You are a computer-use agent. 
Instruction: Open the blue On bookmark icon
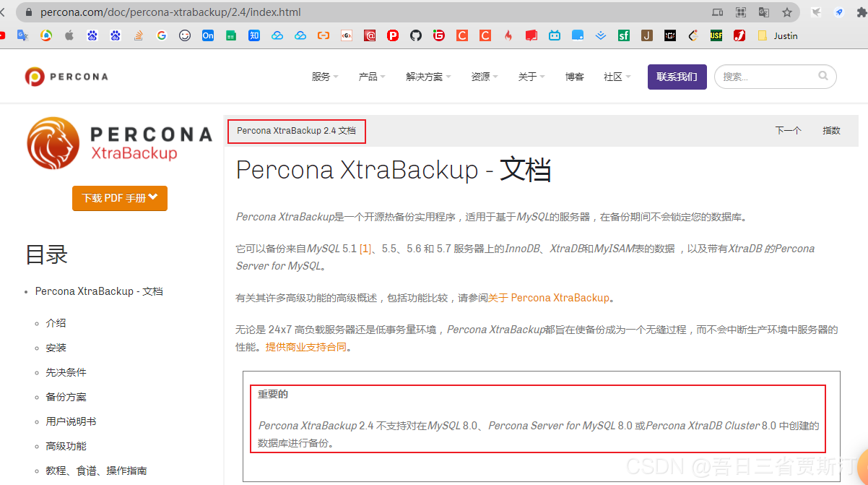(x=208, y=35)
